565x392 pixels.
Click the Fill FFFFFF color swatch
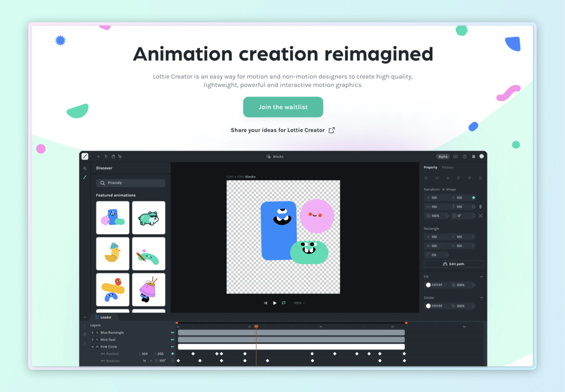(x=428, y=285)
